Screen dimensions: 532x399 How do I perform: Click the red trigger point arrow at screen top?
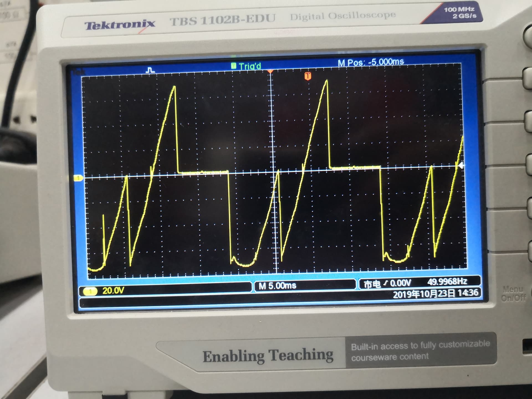pyautogui.click(x=270, y=72)
